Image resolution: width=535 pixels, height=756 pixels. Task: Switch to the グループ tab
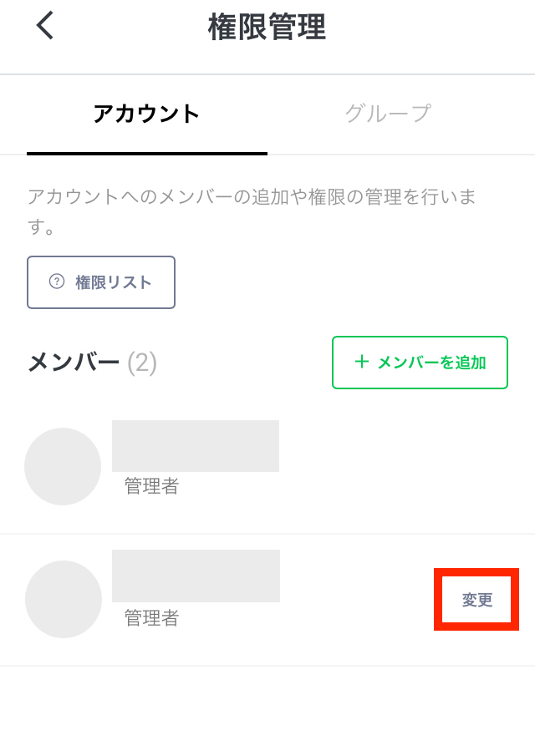[x=388, y=114]
